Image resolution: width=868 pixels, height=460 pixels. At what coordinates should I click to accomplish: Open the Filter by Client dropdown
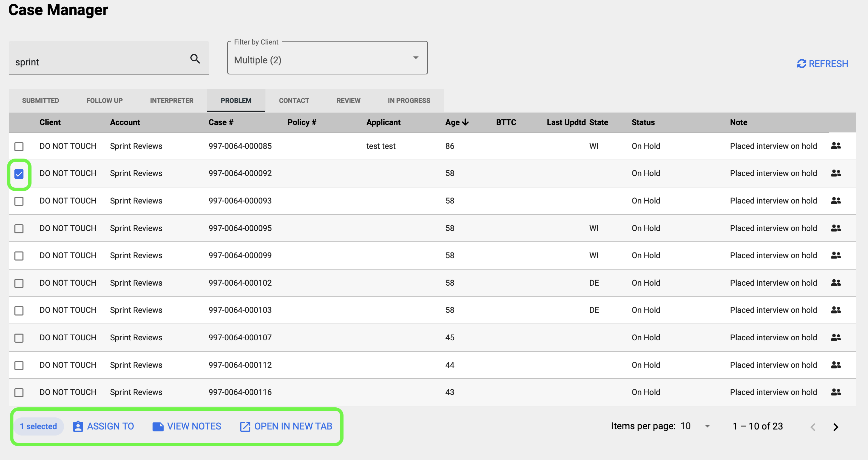(x=327, y=58)
